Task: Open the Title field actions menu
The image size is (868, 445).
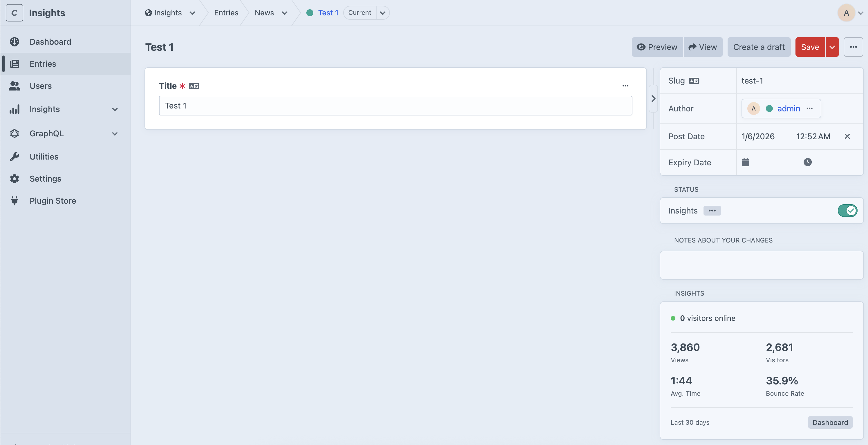Action: [x=625, y=86]
